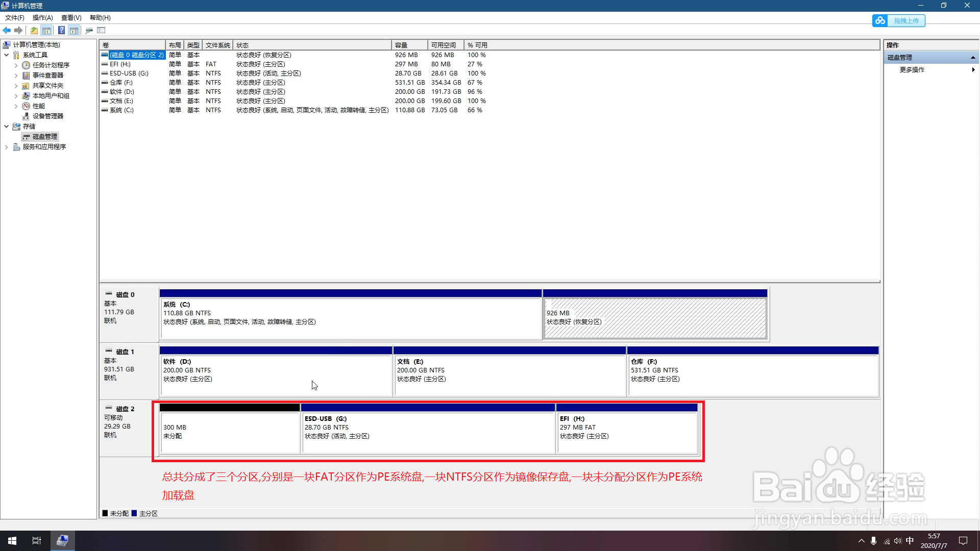The height and width of the screenshot is (551, 980).
Task: Open the cloud upload button at top right
Action: pos(898,20)
